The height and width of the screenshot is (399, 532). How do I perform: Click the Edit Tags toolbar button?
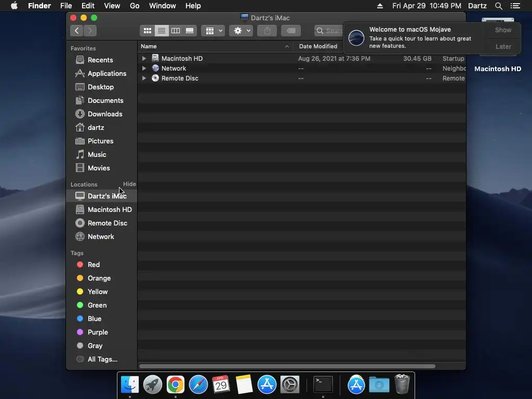(291, 31)
